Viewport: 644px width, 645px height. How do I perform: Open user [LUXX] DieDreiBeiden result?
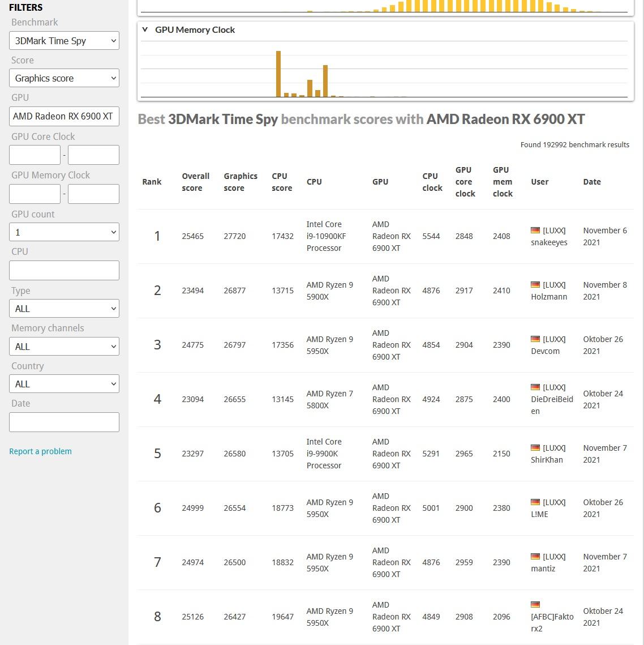pos(552,399)
